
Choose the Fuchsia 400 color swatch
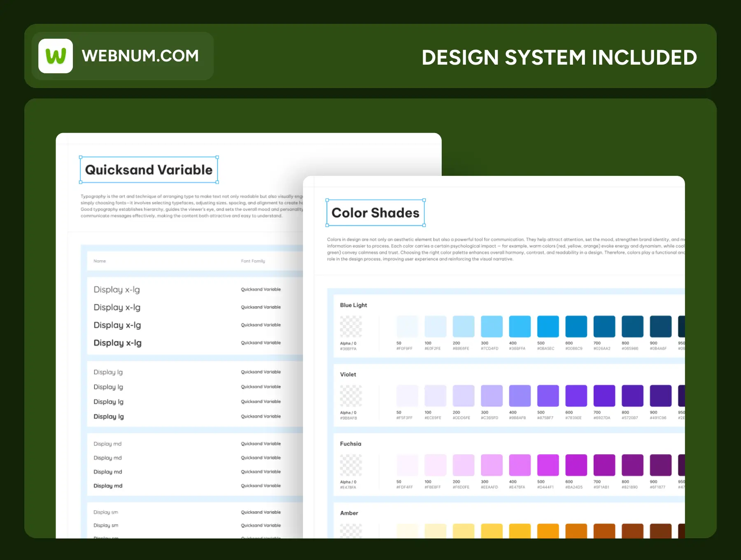click(x=520, y=465)
